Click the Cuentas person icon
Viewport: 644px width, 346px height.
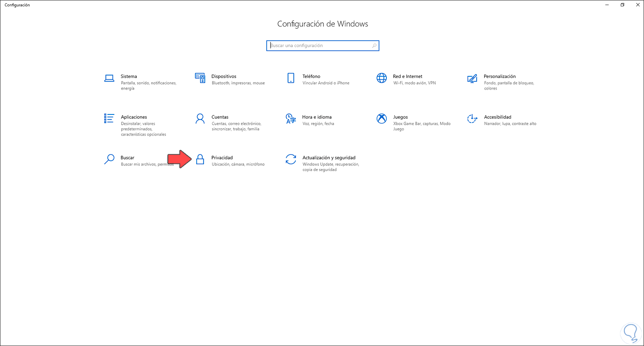(200, 119)
